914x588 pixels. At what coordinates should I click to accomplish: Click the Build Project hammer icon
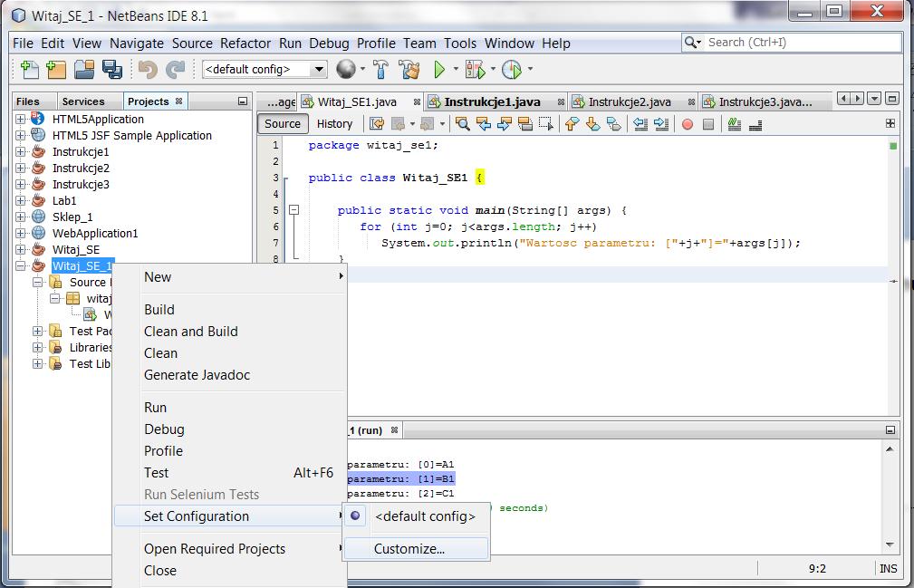(x=380, y=70)
